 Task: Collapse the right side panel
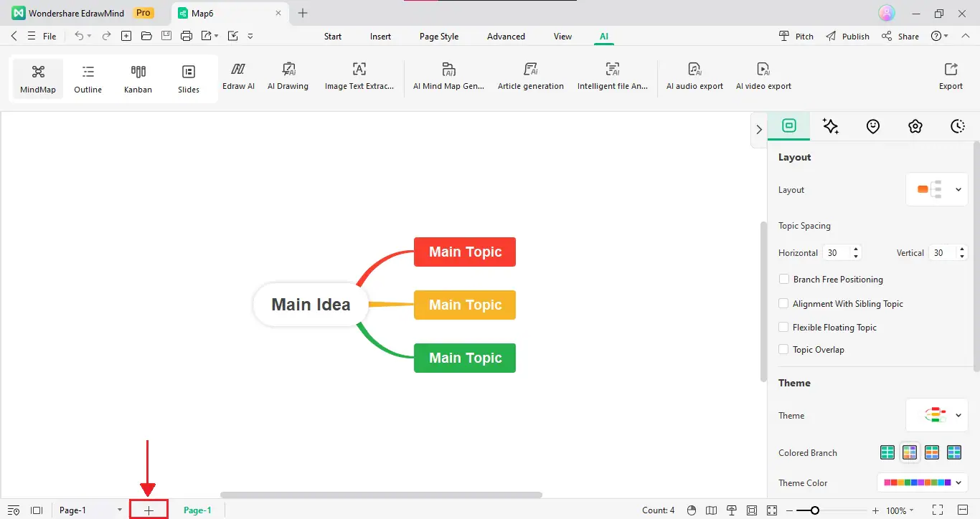point(759,130)
